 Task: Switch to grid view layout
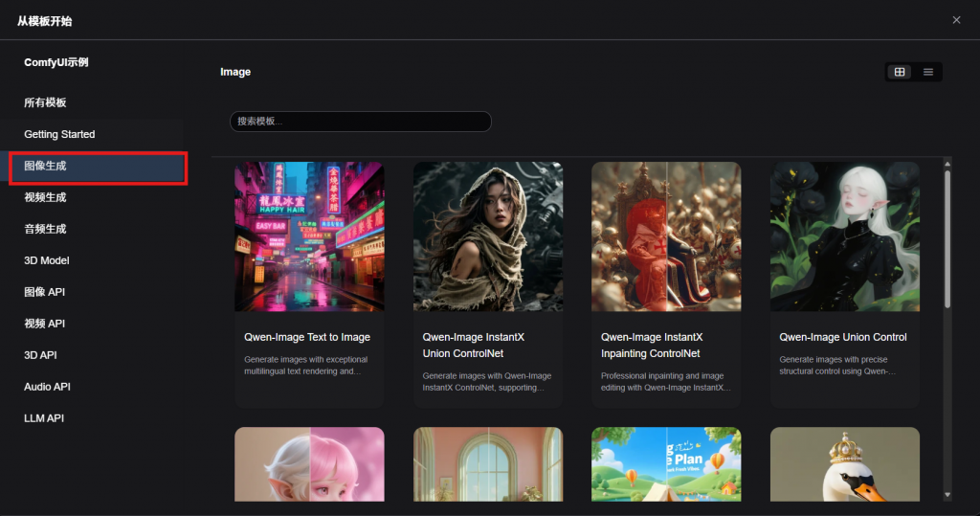click(900, 72)
